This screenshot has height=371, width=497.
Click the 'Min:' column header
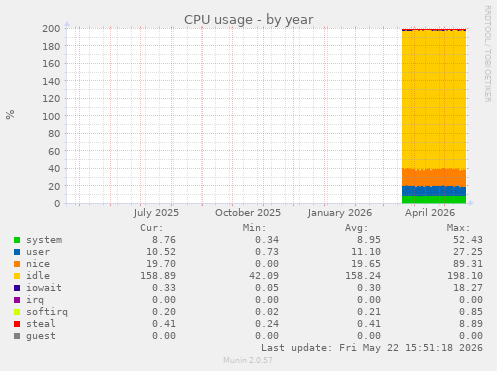254,228
